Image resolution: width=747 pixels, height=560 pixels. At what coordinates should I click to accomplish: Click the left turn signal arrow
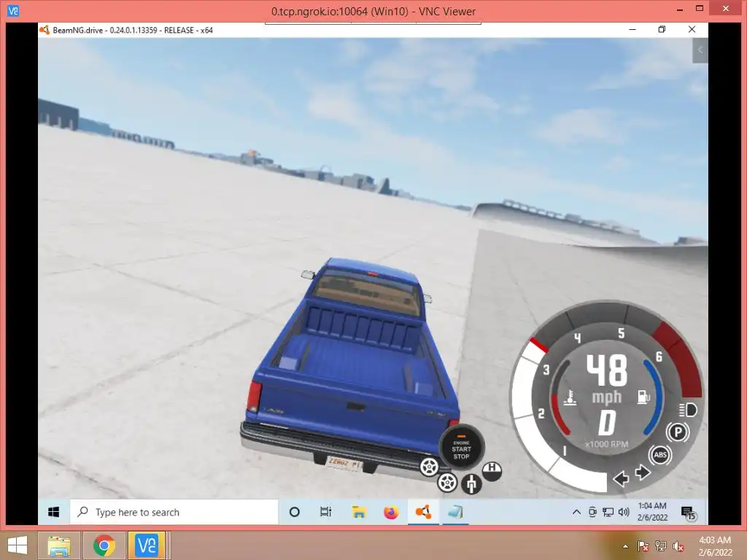pyautogui.click(x=621, y=478)
